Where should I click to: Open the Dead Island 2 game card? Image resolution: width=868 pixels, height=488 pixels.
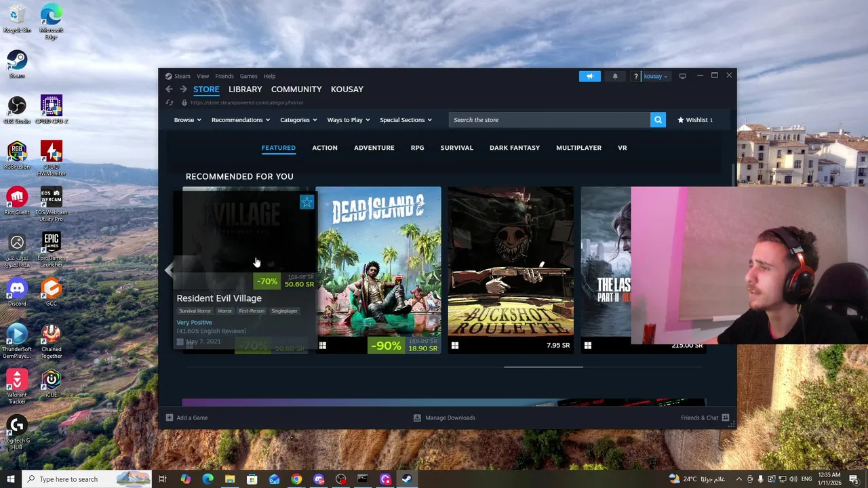(x=378, y=270)
